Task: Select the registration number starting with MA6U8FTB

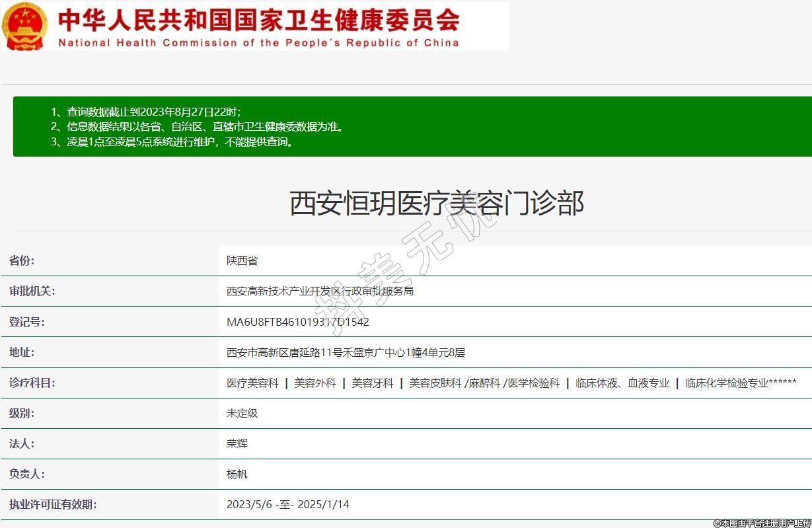Action: click(x=297, y=322)
